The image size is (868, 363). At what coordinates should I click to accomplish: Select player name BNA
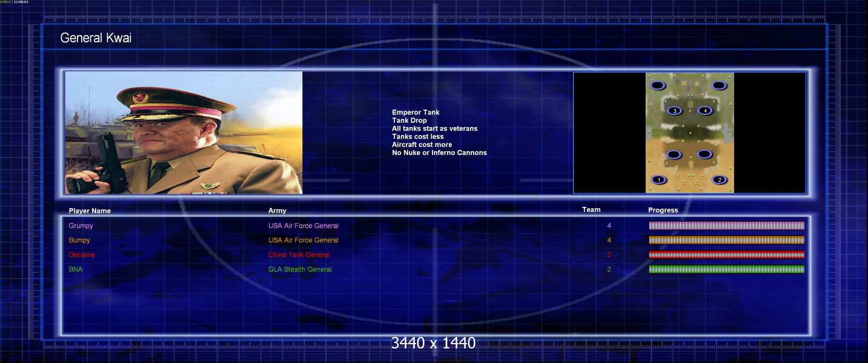click(x=76, y=269)
